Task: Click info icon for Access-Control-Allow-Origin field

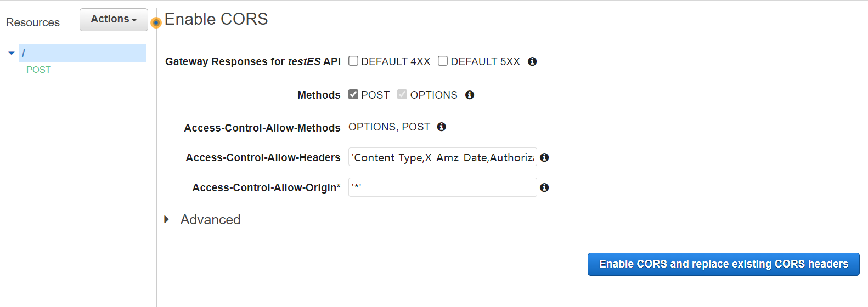Action: pos(544,187)
